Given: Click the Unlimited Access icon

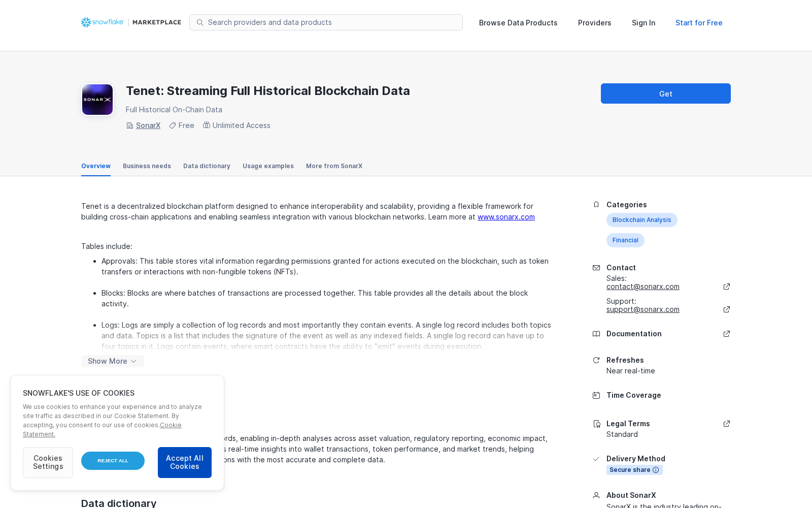Looking at the screenshot, I should pos(207,125).
